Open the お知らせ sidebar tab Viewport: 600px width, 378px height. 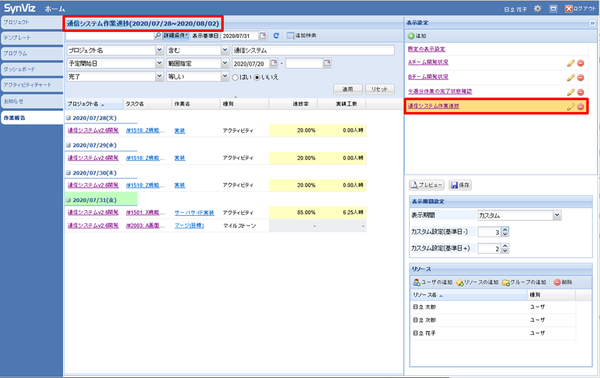pos(32,101)
